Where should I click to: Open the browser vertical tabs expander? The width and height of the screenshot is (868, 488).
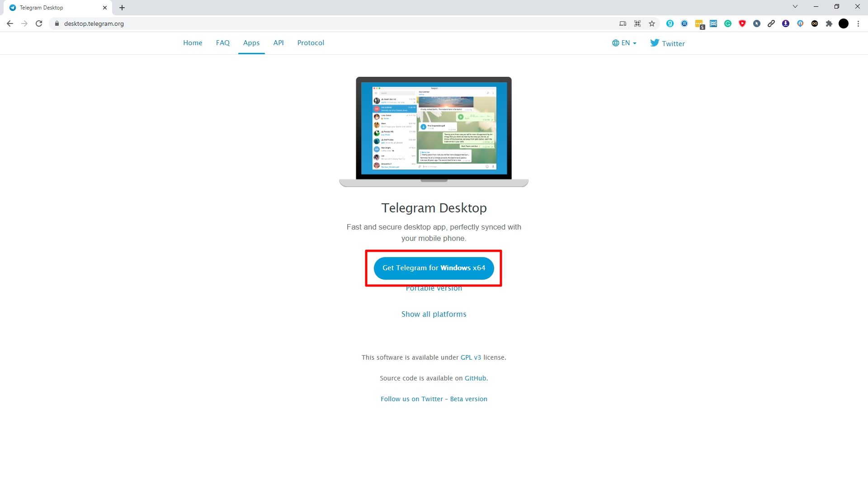point(795,7)
